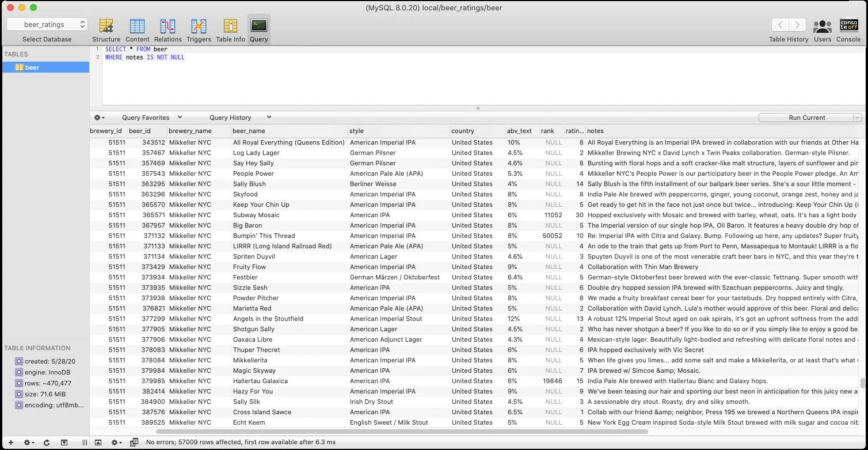The width and height of the screenshot is (868, 450).
Task: Open the Relations view
Action: (167, 30)
